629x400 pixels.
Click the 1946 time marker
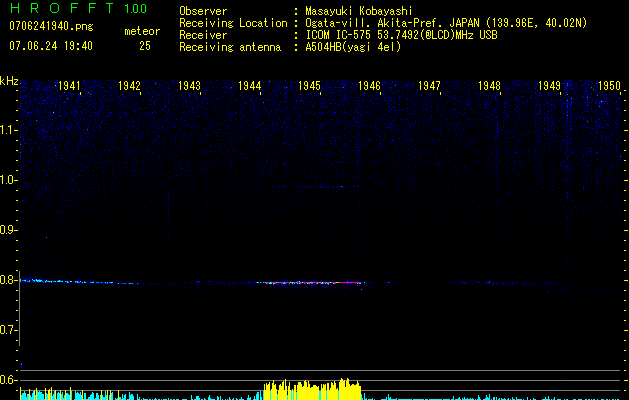click(x=369, y=86)
